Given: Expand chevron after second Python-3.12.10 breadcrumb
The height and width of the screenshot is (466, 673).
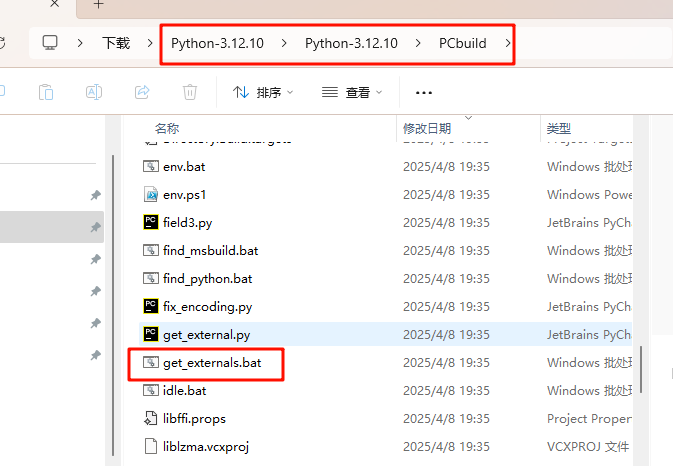Looking at the screenshot, I should (418, 43).
